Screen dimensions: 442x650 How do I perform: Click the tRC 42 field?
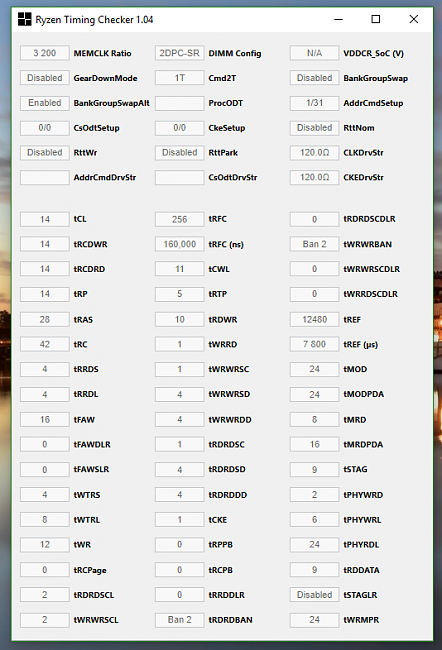coord(45,344)
